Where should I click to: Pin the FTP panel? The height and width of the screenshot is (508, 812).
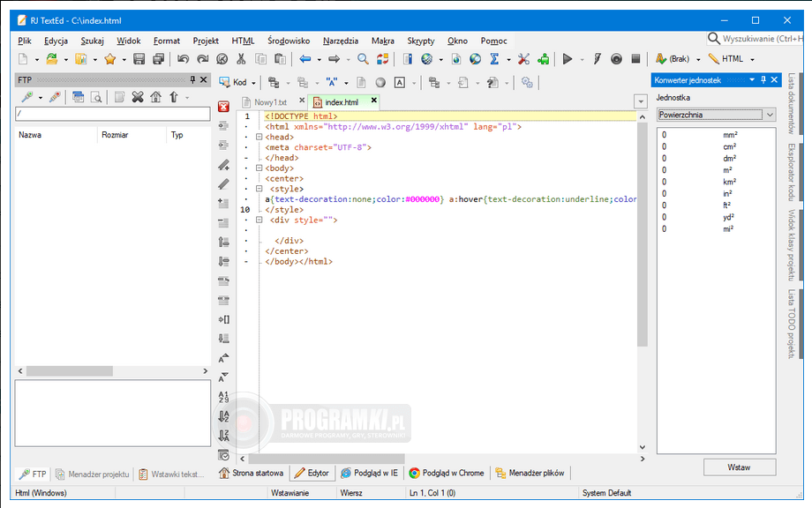pyautogui.click(x=192, y=79)
